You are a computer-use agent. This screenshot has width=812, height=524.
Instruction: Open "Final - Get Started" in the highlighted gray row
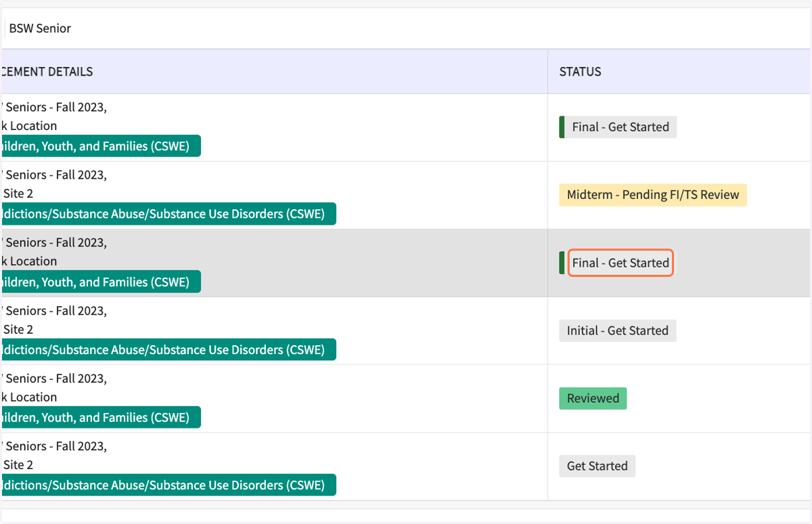click(x=621, y=263)
